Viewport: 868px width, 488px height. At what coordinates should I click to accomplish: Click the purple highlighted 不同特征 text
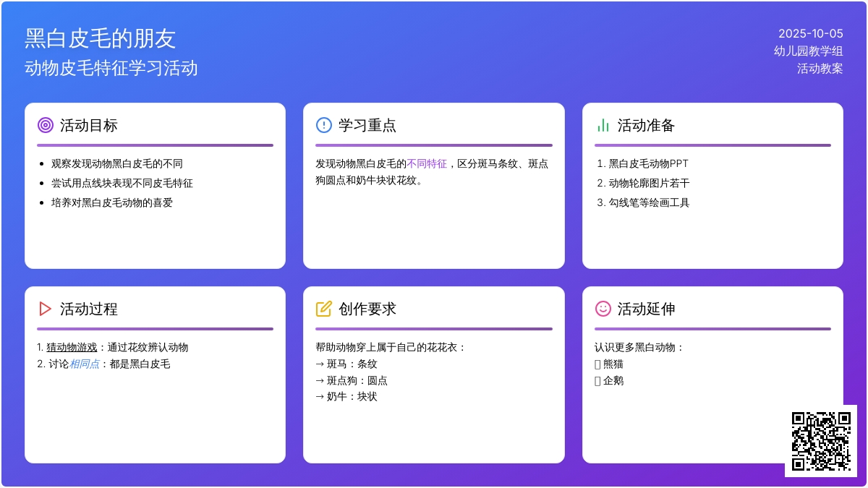[x=427, y=164]
